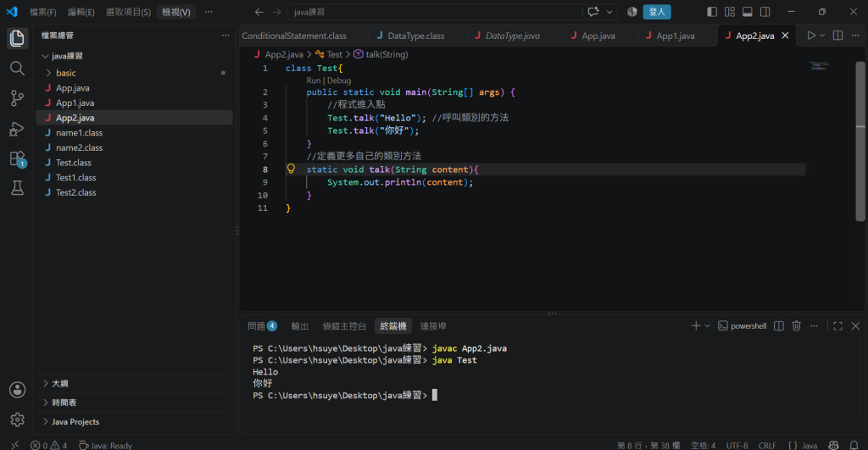Split the terminal pane

coord(779,326)
